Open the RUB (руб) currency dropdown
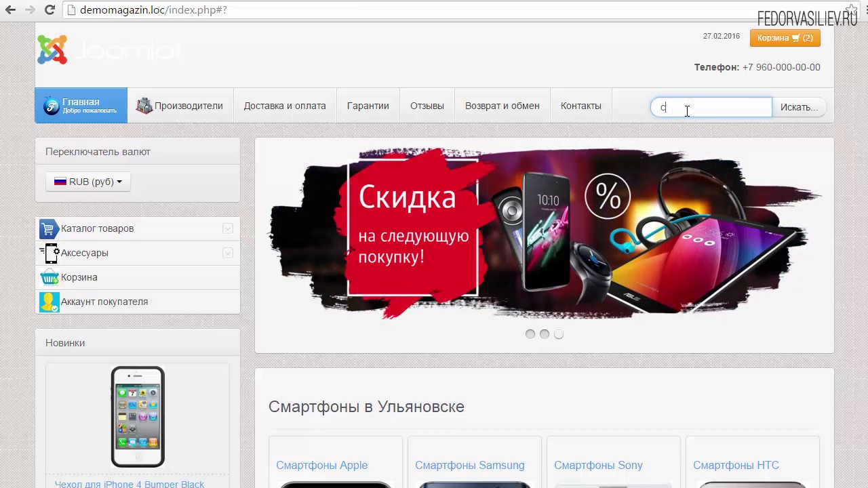The width and height of the screenshot is (868, 488). pyautogui.click(x=88, y=182)
